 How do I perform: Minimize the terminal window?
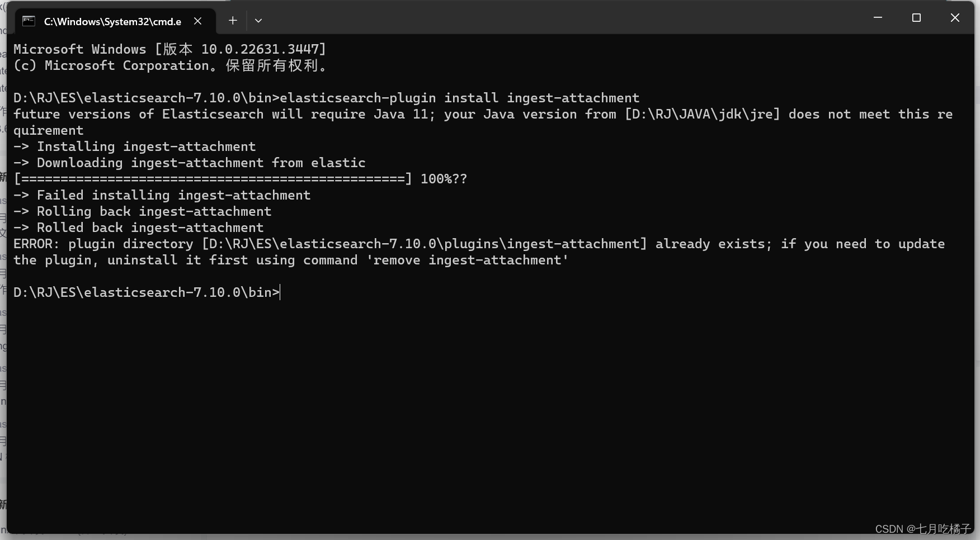tap(878, 18)
